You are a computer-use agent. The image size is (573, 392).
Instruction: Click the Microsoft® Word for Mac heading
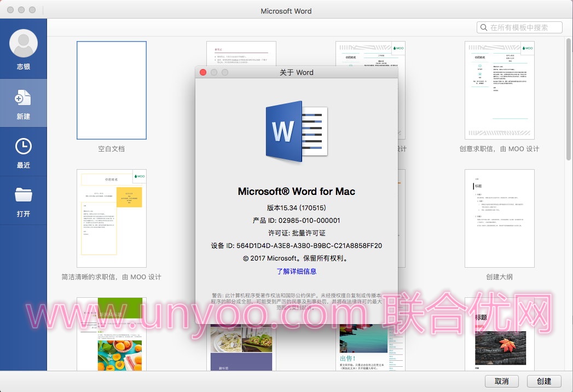coord(297,191)
